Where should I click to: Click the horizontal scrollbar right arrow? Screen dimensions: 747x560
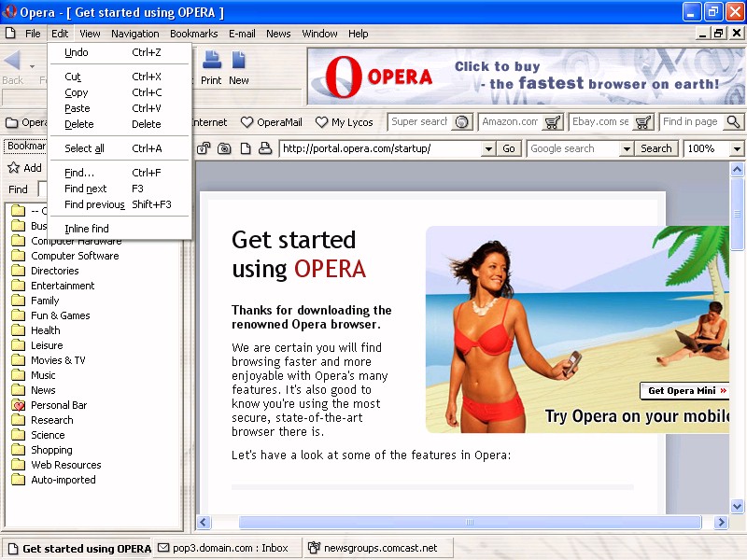click(x=721, y=523)
